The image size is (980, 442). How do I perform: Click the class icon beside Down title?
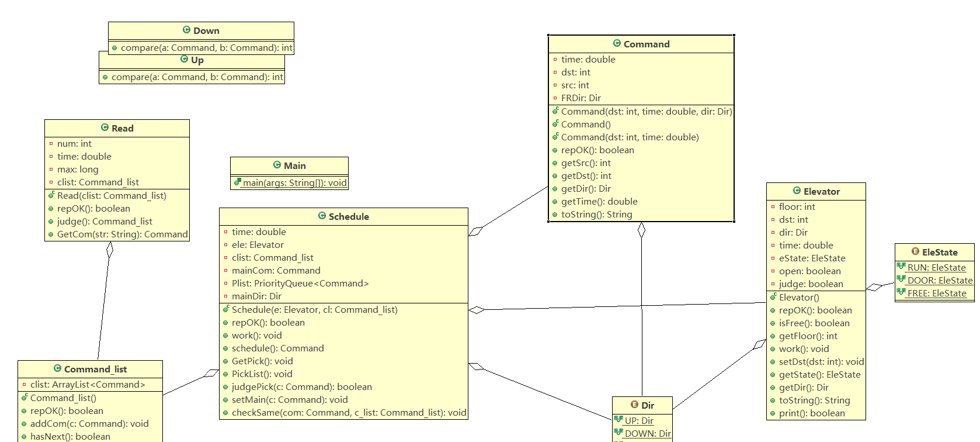(x=186, y=30)
